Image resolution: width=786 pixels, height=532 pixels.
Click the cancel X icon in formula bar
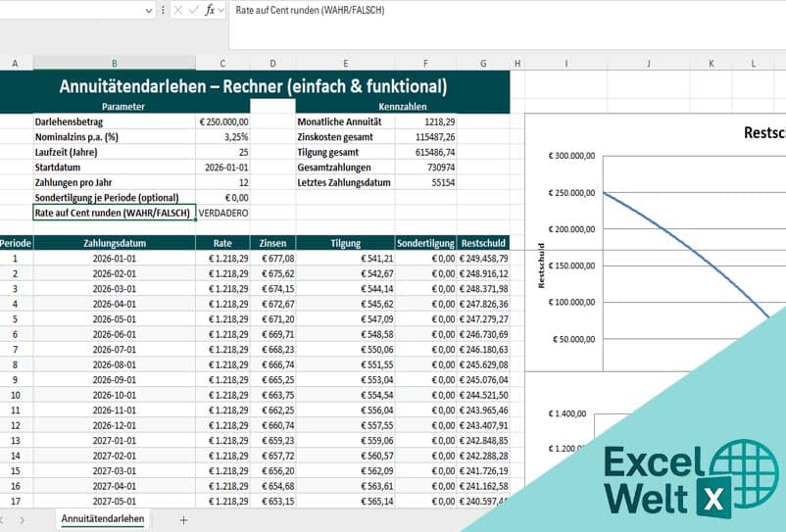point(178,10)
